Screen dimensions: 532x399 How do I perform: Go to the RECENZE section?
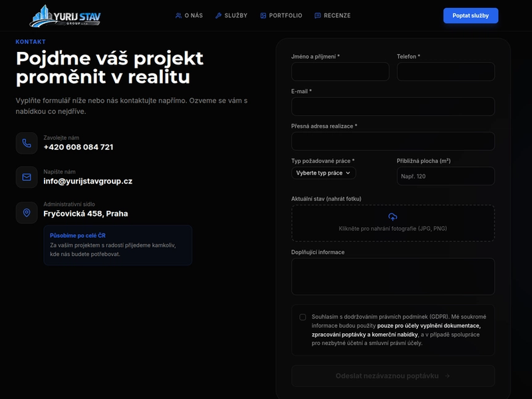coord(332,15)
